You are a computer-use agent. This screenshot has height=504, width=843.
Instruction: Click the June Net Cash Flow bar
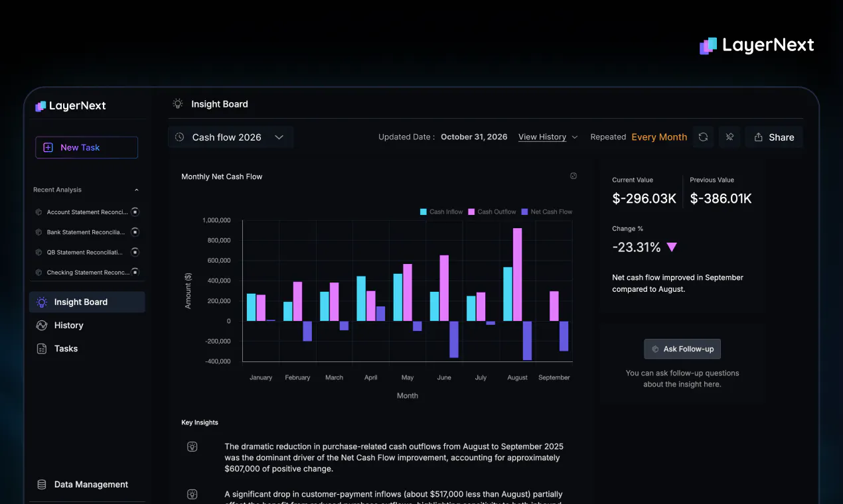tap(454, 340)
